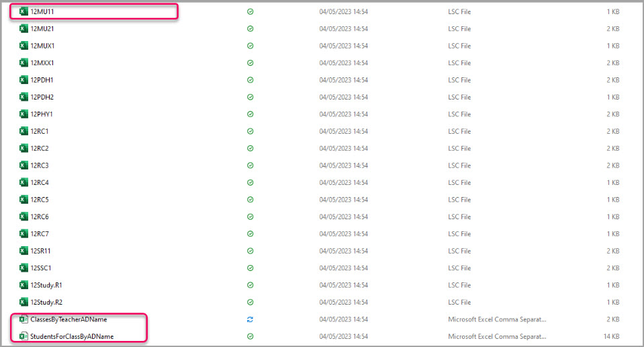Select the 12SR11 file name

(x=40, y=250)
